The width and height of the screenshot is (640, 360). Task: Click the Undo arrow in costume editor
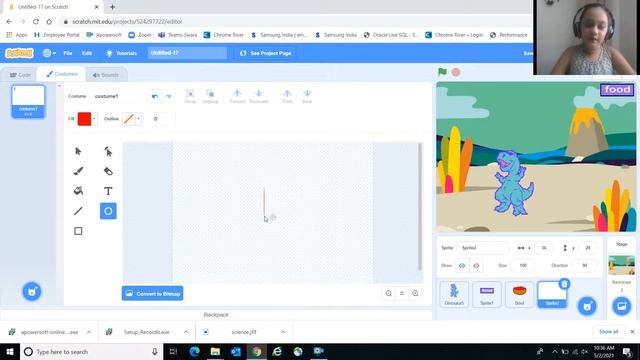[x=155, y=96]
